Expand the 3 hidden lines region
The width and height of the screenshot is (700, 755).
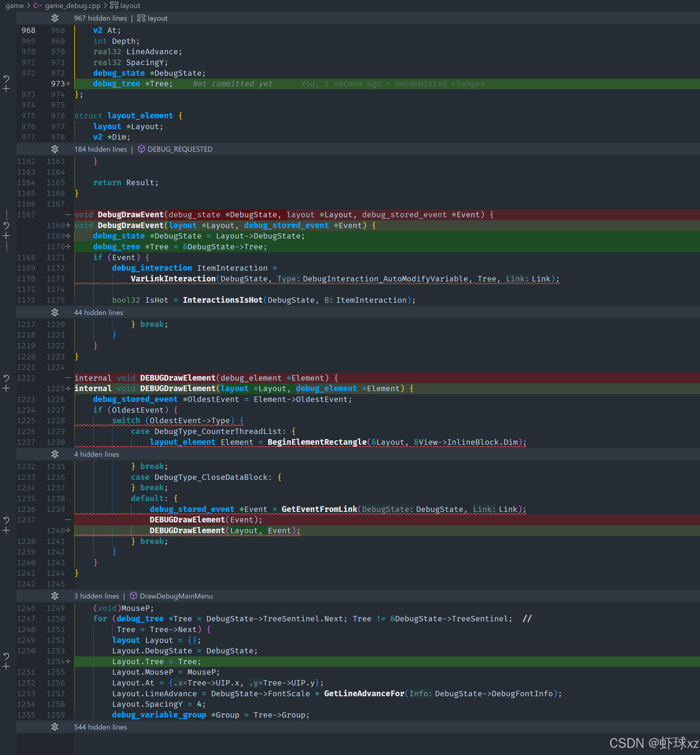(x=55, y=596)
